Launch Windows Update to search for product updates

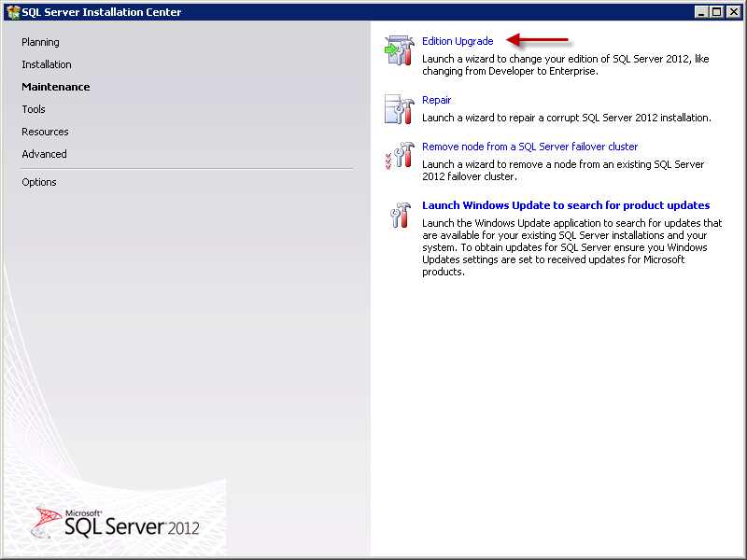coord(566,205)
